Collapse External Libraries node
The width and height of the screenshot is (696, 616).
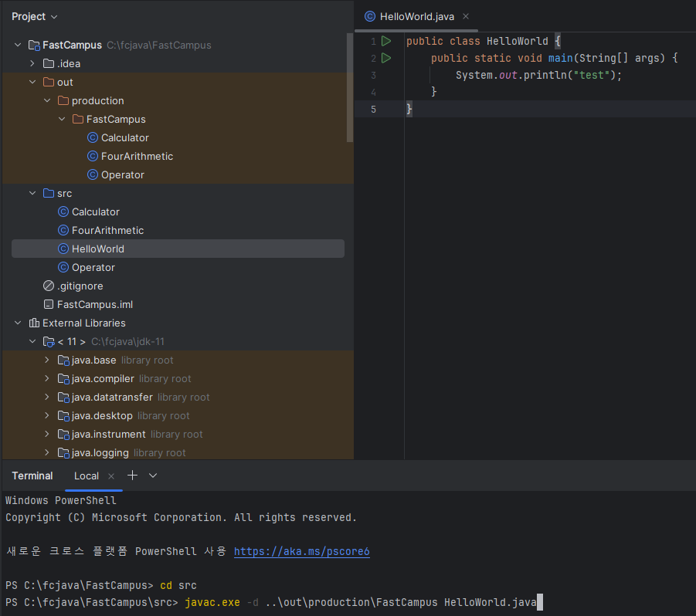point(18,323)
